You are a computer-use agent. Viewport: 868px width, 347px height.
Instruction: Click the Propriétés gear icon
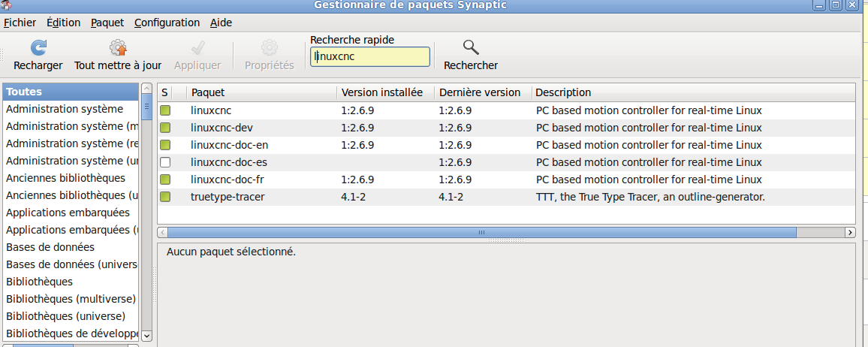click(270, 47)
